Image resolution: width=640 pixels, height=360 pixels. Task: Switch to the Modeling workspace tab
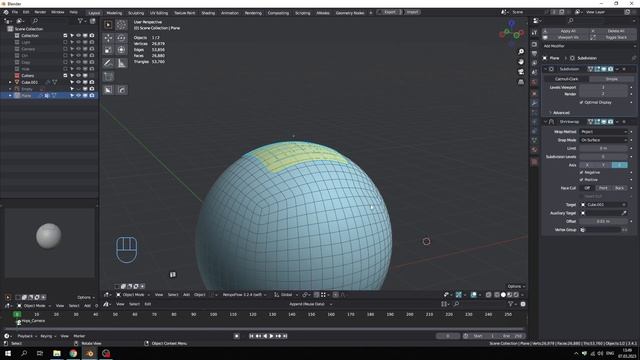[x=114, y=13]
